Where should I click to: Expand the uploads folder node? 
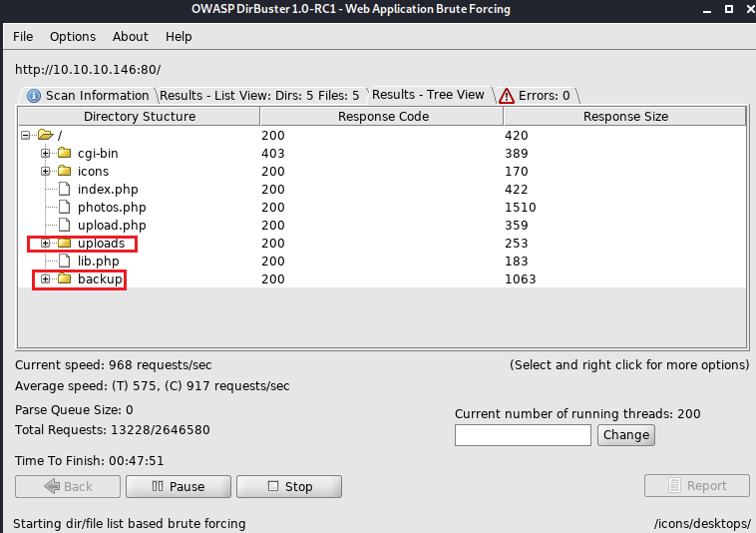(x=45, y=244)
